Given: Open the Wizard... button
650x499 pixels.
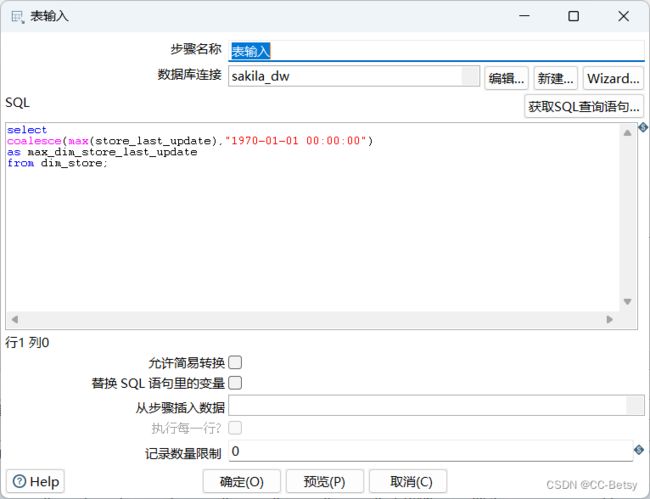Looking at the screenshot, I should 613,78.
